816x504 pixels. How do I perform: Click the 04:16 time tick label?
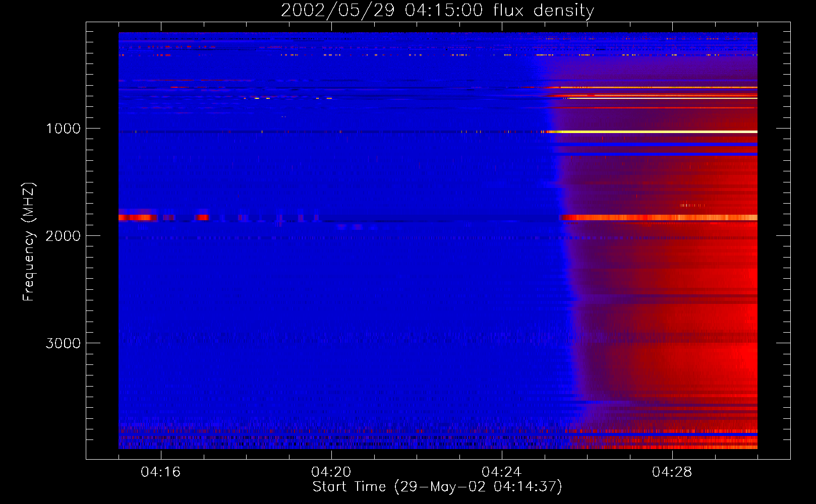click(161, 472)
